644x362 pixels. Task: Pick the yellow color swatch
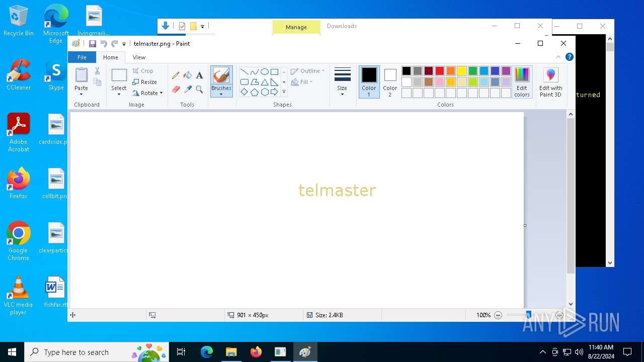(462, 71)
